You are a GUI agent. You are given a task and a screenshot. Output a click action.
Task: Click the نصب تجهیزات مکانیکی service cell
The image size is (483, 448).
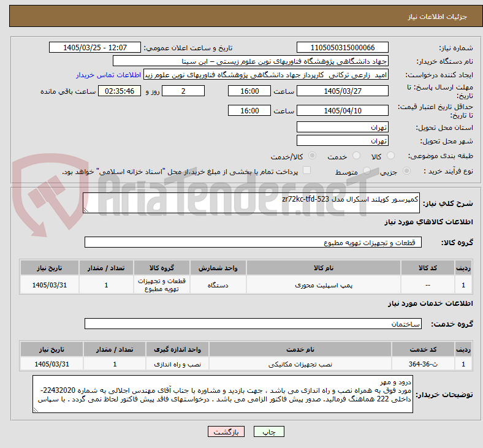[300, 364]
